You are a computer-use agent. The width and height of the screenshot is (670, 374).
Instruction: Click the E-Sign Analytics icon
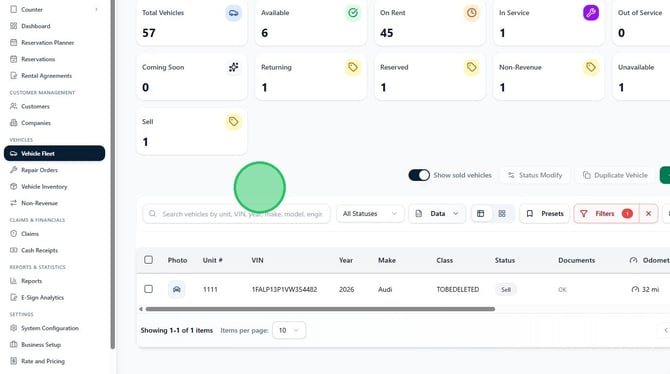[x=14, y=297]
